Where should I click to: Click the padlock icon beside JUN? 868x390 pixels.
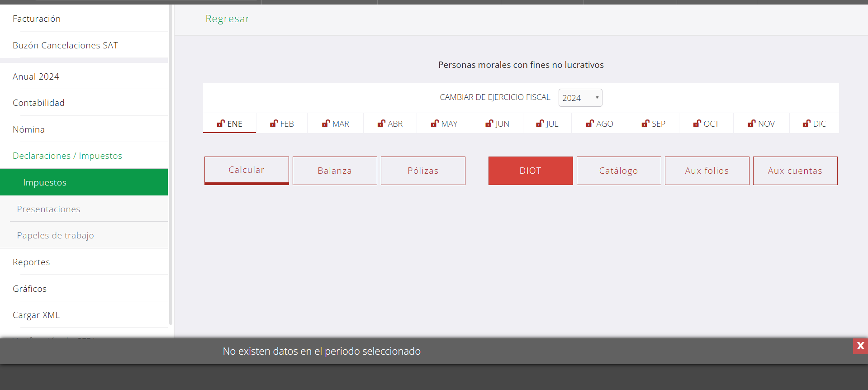(489, 124)
